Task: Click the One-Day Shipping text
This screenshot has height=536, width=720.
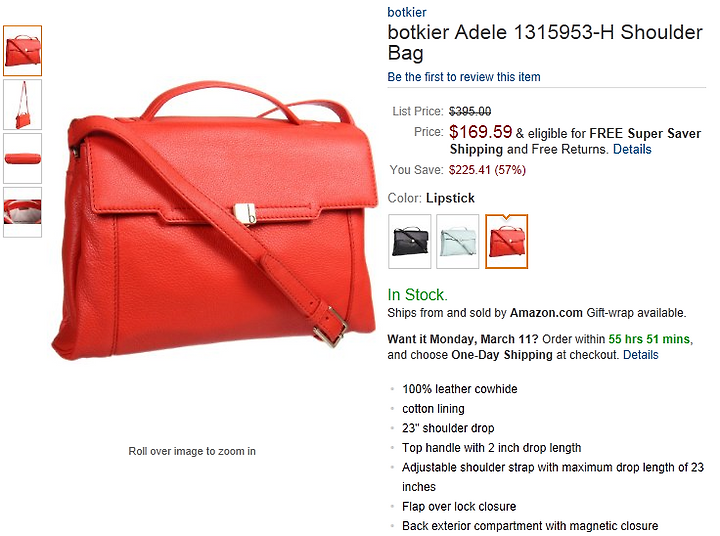Action: [502, 355]
